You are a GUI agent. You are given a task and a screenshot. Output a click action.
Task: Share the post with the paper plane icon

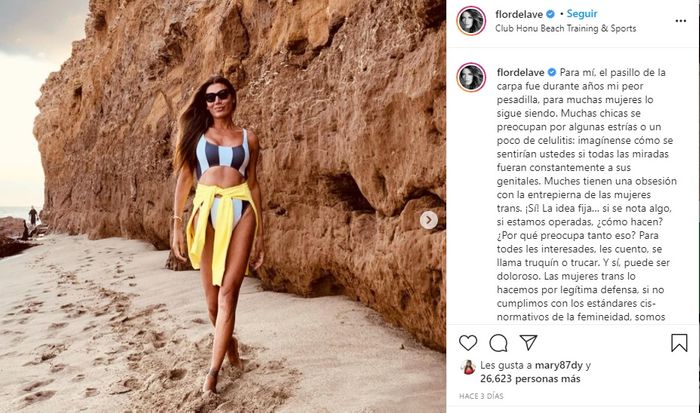coord(528,342)
